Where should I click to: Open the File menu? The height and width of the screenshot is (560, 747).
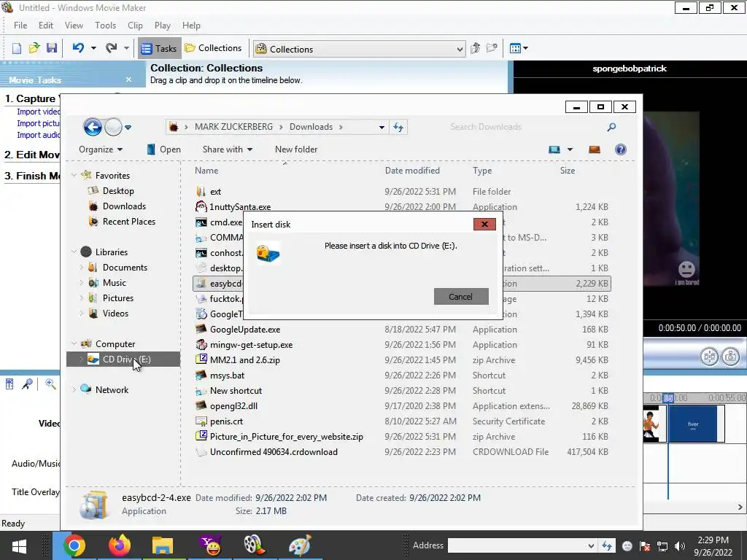(20, 26)
